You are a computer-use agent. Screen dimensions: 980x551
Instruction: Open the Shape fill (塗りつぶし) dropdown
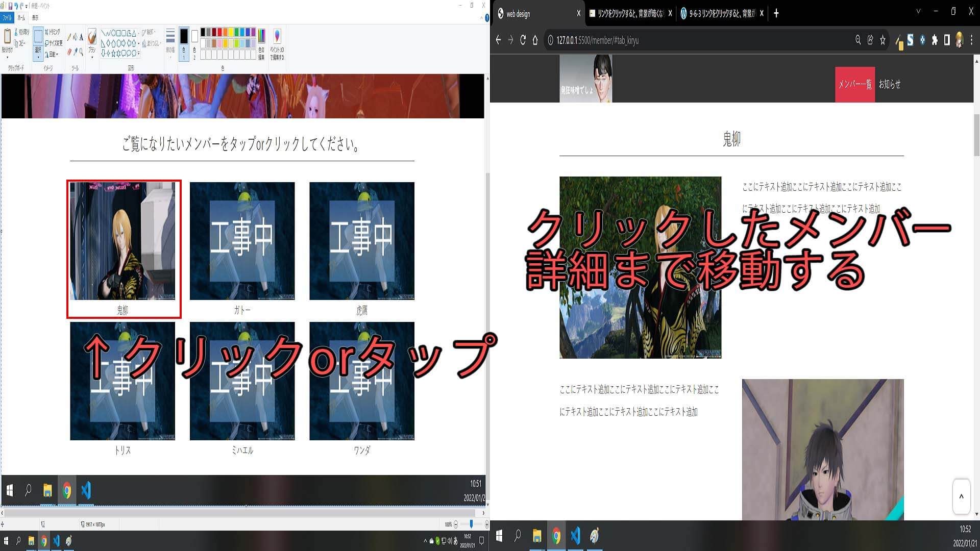point(151,44)
